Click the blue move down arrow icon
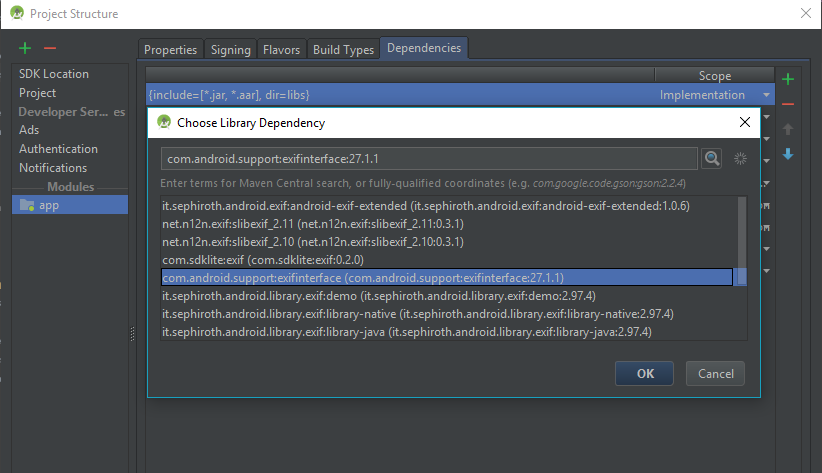 pyautogui.click(x=788, y=154)
